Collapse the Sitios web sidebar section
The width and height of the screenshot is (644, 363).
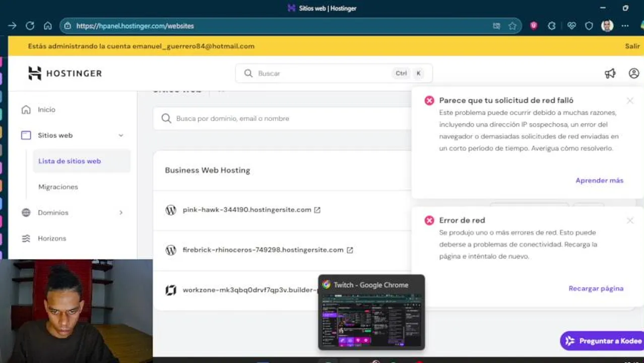pos(121,135)
